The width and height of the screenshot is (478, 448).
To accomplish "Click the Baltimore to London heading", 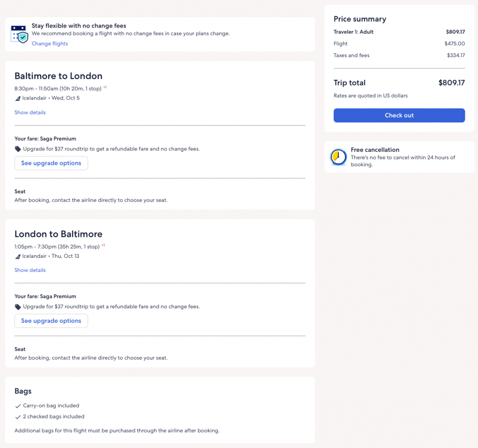I will coord(58,76).
